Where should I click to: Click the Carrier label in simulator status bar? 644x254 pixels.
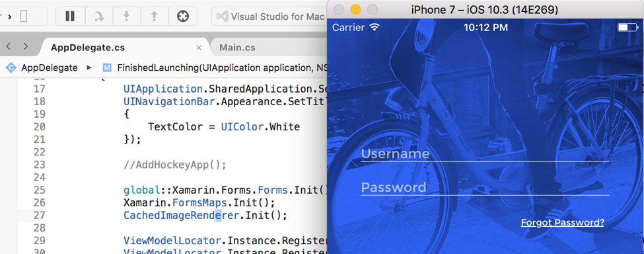[x=348, y=28]
